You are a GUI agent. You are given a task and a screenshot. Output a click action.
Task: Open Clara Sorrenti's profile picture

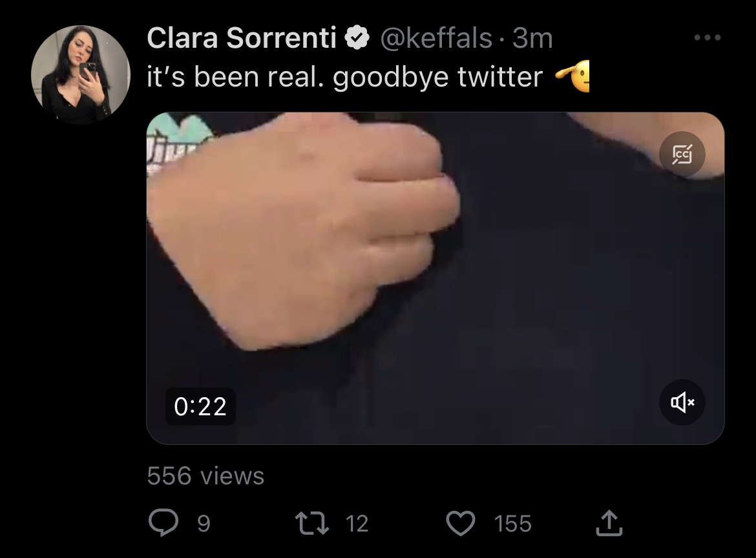click(81, 75)
